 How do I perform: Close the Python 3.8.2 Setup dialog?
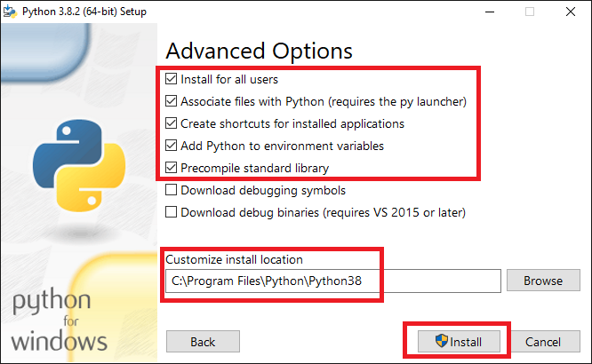pyautogui.click(x=572, y=12)
